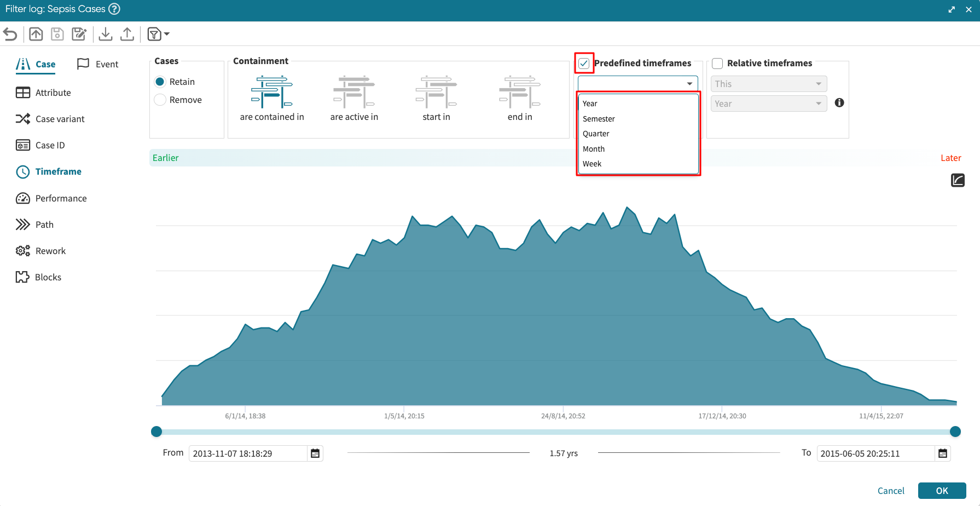This screenshot has width=980, height=506.
Task: Click the chart view icon below Later
Action: tap(958, 180)
